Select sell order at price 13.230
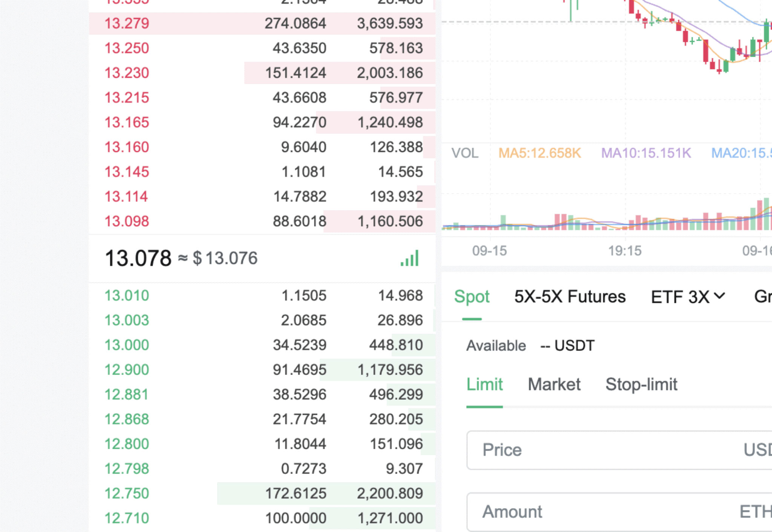This screenshot has width=772, height=532. (127, 73)
